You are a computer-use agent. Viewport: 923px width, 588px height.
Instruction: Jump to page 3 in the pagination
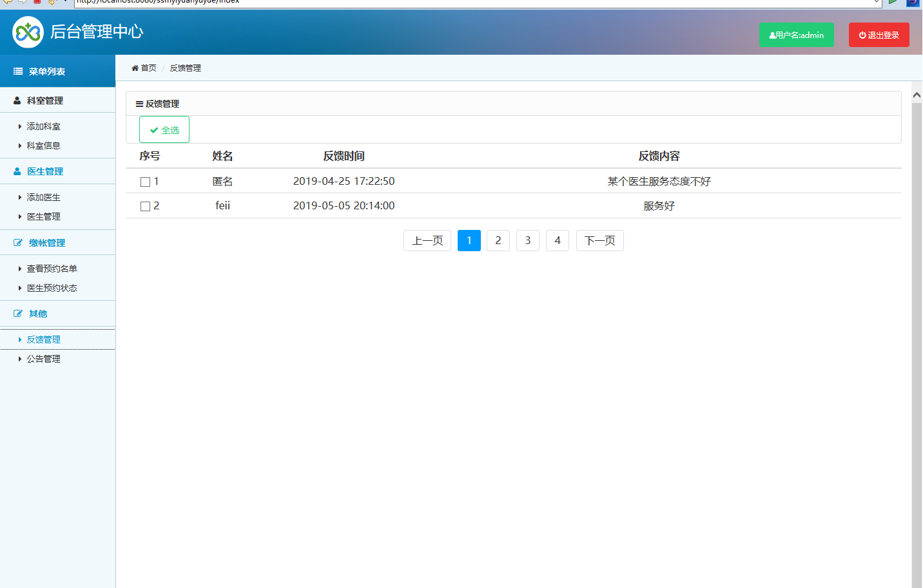point(527,241)
